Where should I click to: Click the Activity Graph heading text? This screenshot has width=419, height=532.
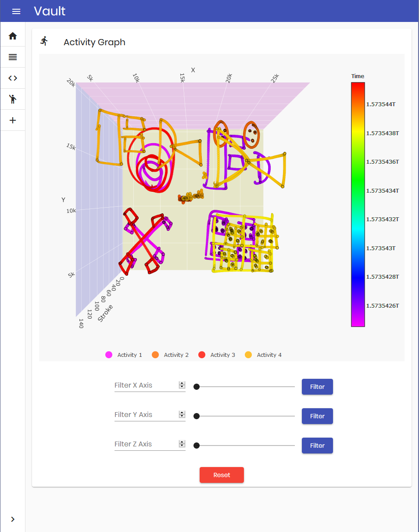(x=94, y=42)
